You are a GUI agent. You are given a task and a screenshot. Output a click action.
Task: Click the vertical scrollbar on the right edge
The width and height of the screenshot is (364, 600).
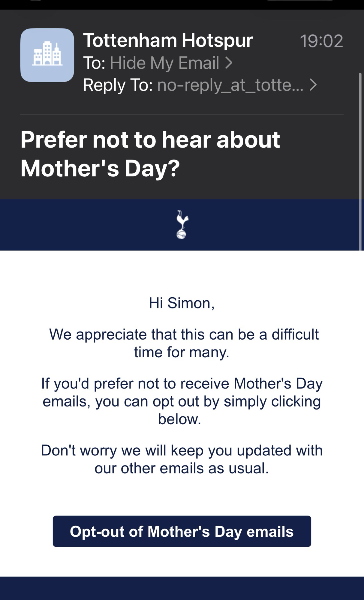pos(360,162)
